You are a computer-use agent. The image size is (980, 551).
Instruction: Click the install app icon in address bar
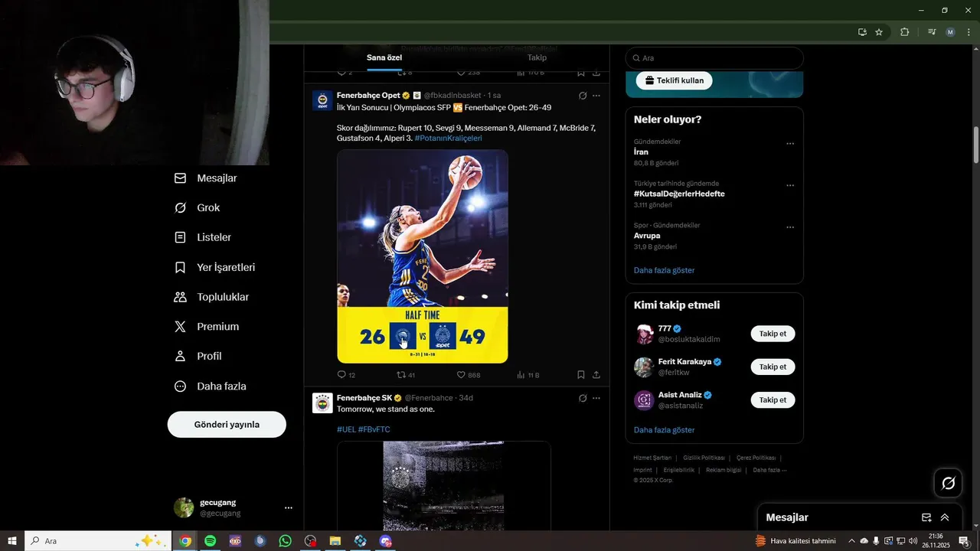coord(862,32)
